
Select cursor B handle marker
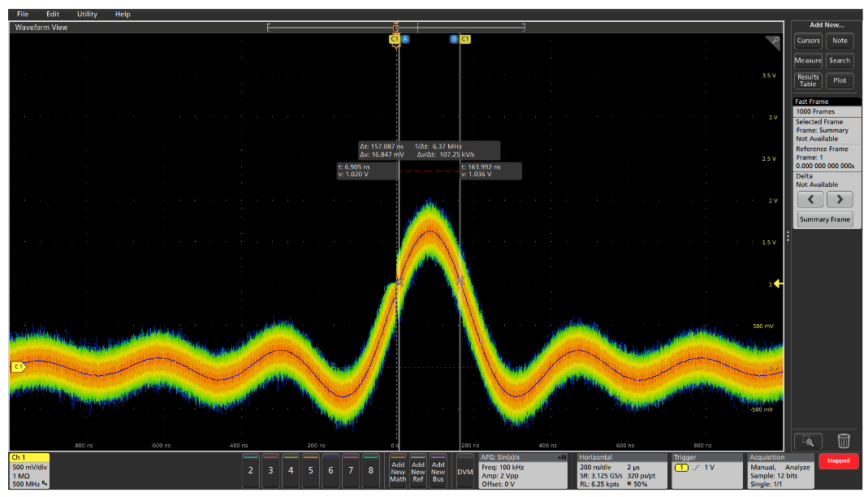tap(454, 39)
